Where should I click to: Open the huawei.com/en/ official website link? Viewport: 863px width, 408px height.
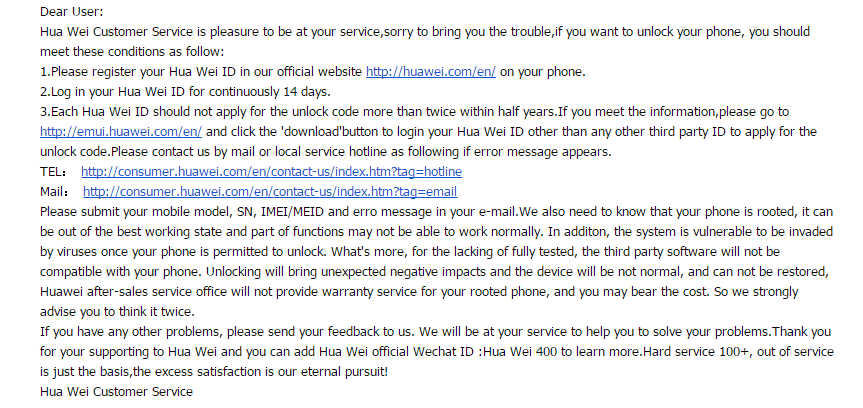click(x=431, y=72)
